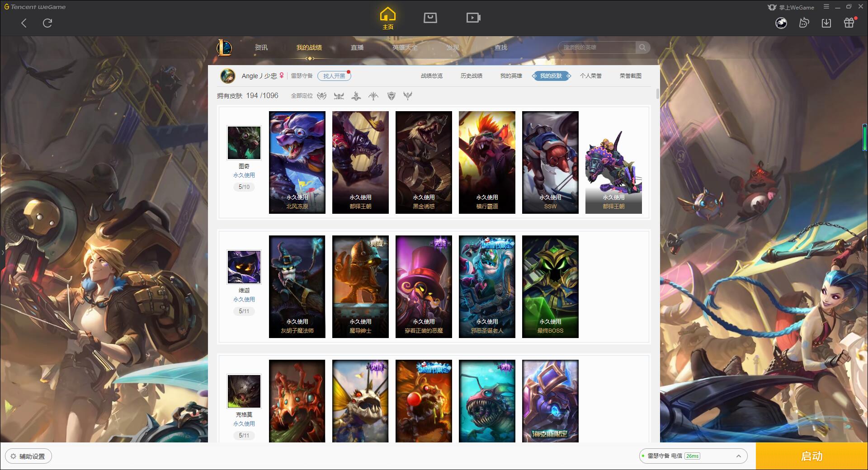
Task: Open the 魔导绅士 skin card
Action: tap(360, 287)
